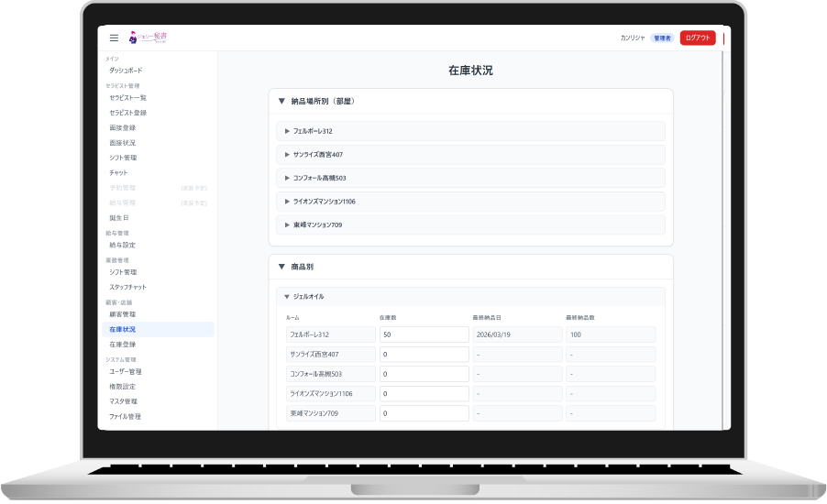Click the 最終納品数 cell showing 100
This screenshot has width=827, height=504.
[x=611, y=334]
